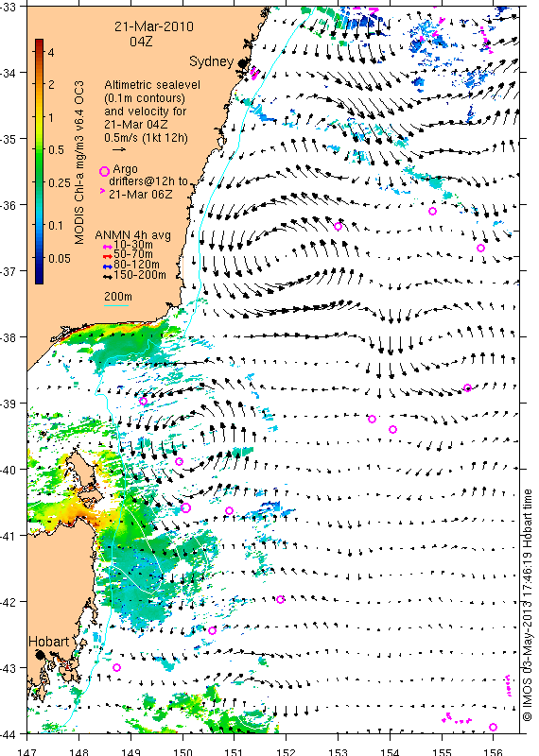The height and width of the screenshot is (756, 539).
Task: Click the dark blue bottom end of the color bar
Action: tap(39, 279)
